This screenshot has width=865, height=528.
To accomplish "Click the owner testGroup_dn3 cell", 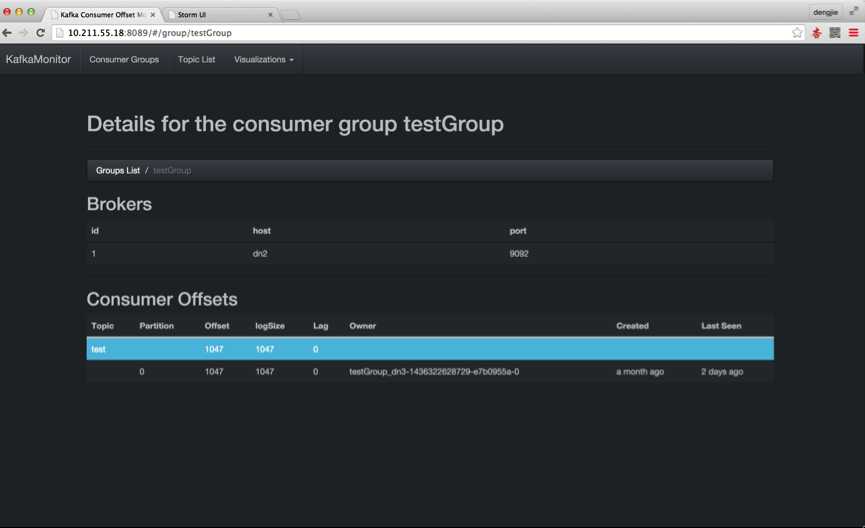I will (x=434, y=372).
